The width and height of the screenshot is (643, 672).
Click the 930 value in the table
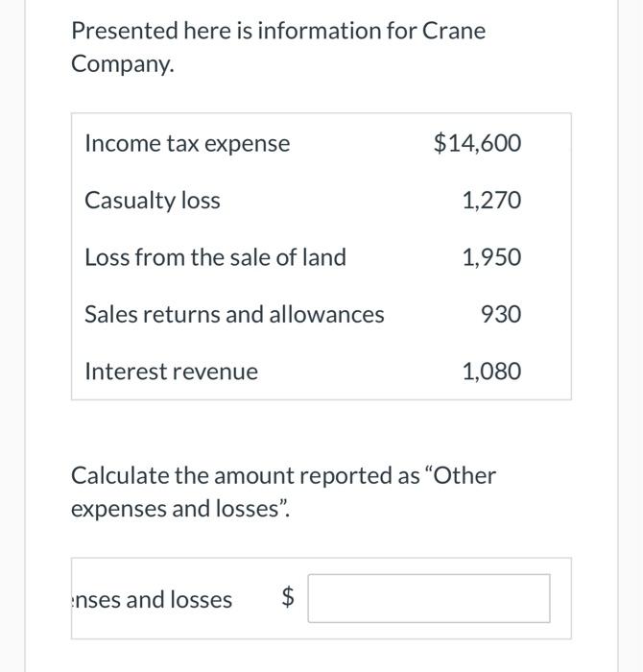tap(502, 314)
